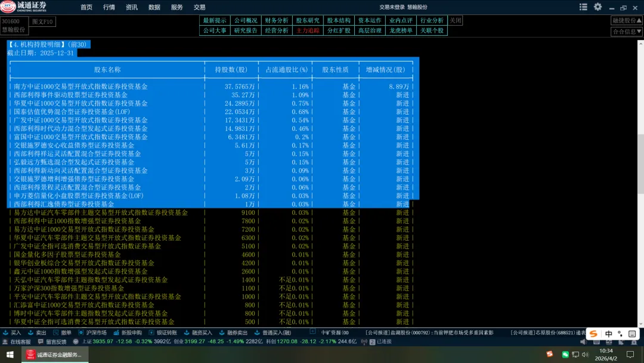This screenshot has height=363, width=644.
Task: Open network tray icon
Action: [575, 355]
